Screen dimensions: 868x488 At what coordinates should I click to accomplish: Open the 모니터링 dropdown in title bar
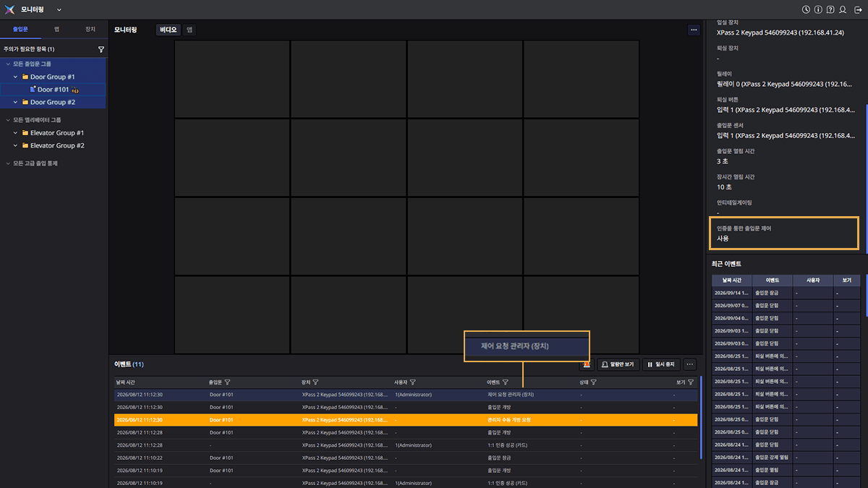point(59,10)
